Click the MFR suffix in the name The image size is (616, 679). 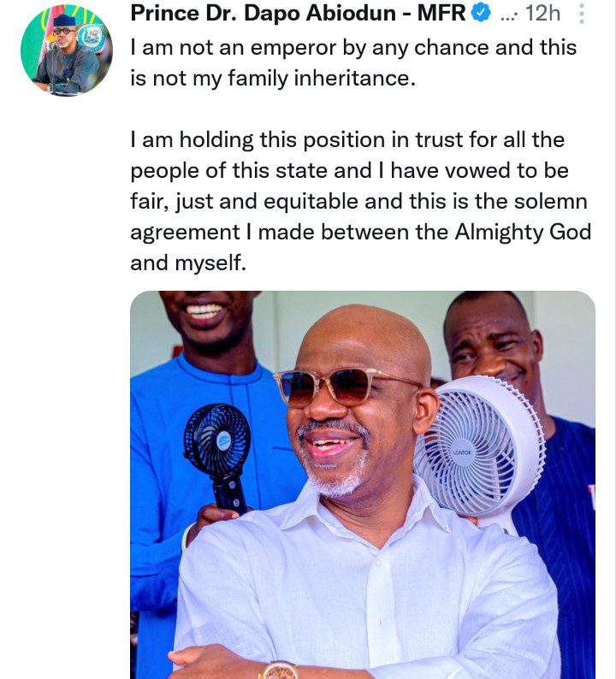point(441,13)
